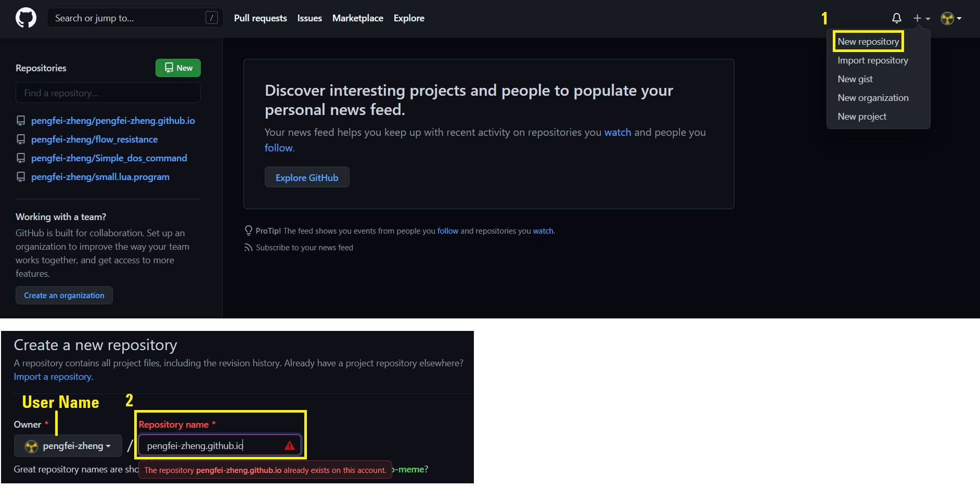
Task: Click watch link in the ProTip line
Action: 543,231
